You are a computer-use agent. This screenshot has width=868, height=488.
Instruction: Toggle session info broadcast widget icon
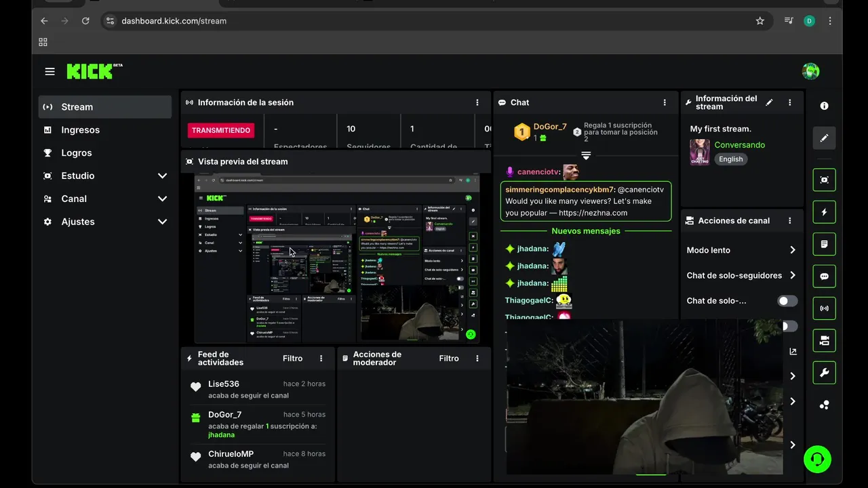pyautogui.click(x=825, y=308)
